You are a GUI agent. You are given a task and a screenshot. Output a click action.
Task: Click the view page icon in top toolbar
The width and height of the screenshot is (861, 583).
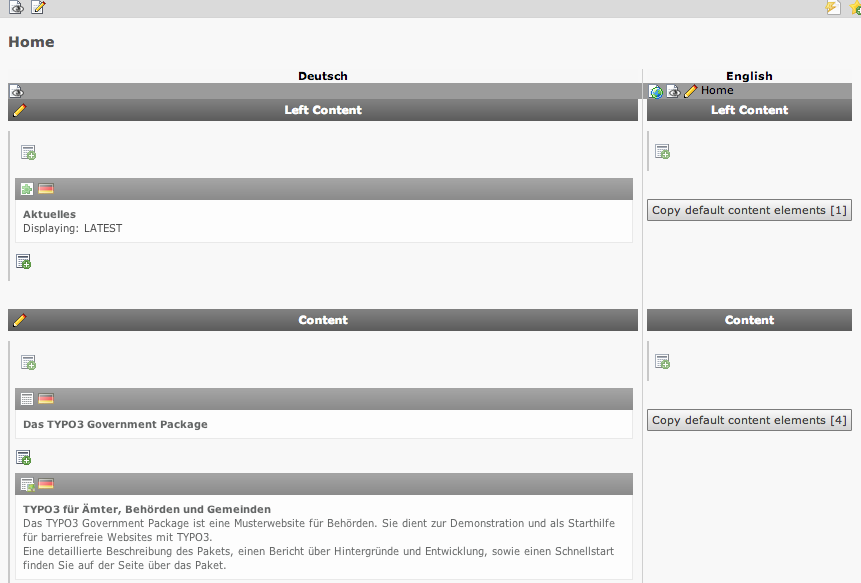tap(16, 7)
